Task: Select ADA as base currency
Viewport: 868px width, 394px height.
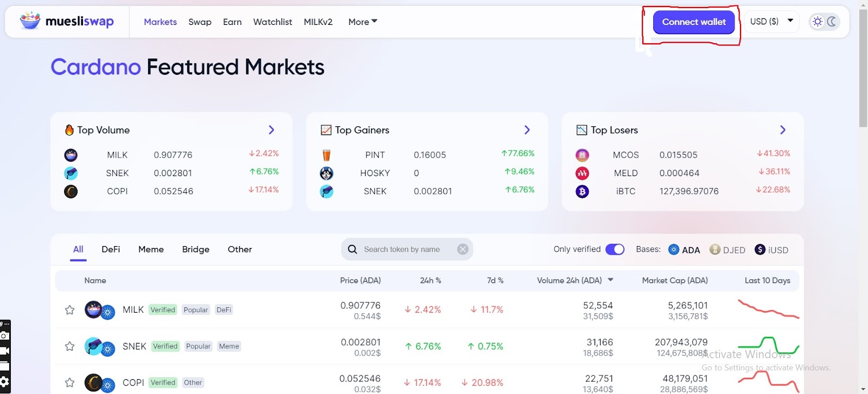Action: point(684,250)
